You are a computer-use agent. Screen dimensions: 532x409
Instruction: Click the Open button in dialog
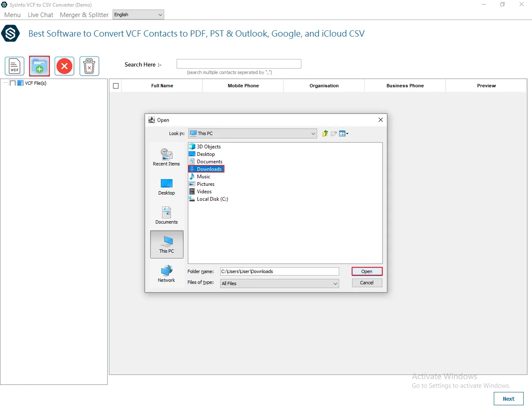click(x=367, y=271)
